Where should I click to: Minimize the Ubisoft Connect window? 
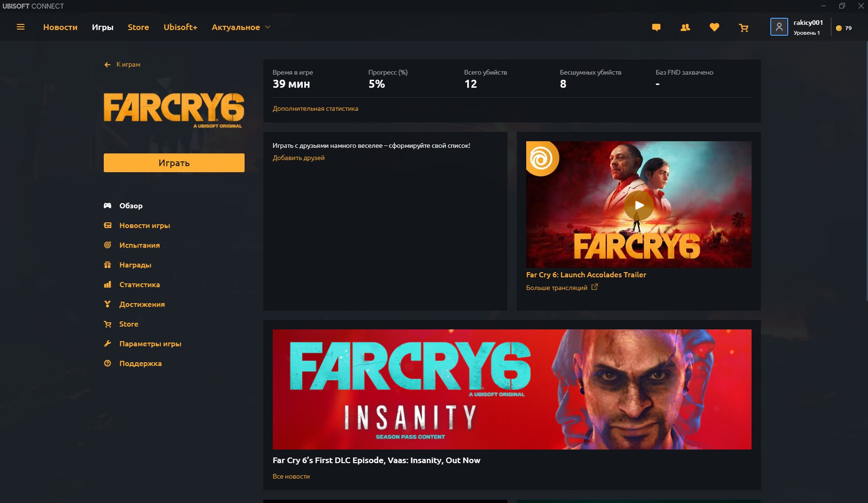[x=823, y=6]
